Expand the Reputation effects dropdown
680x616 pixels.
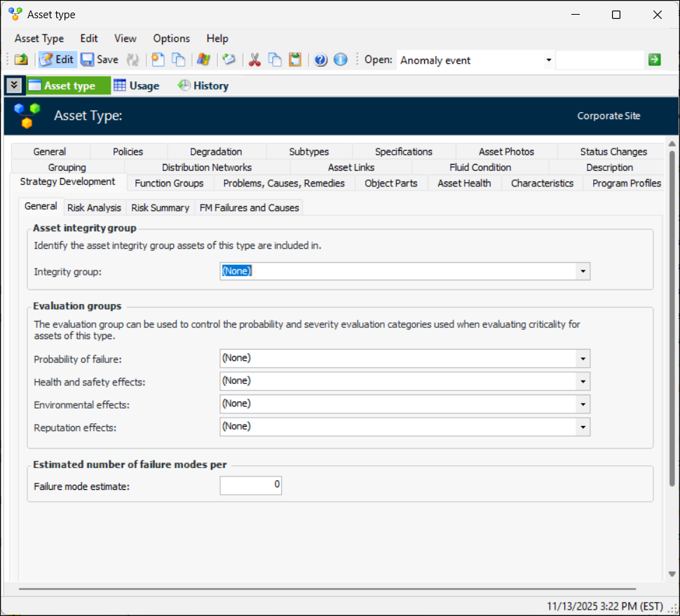pyautogui.click(x=582, y=427)
